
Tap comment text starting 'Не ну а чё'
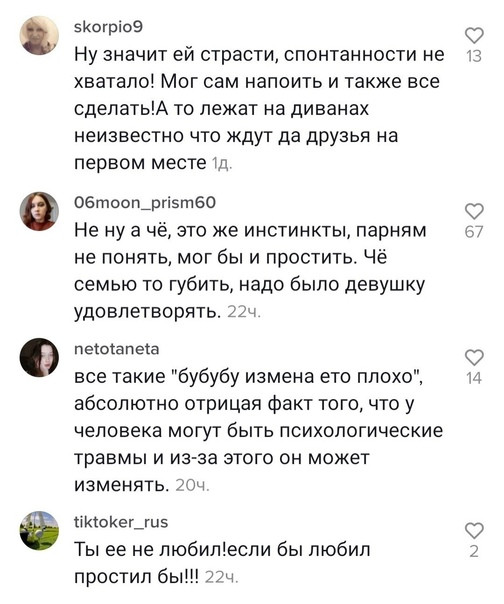250,271
